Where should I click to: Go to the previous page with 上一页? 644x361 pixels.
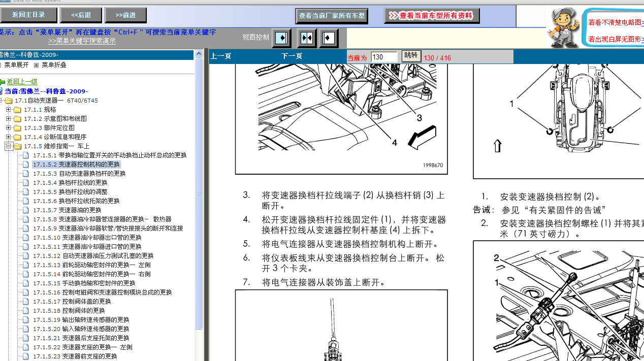click(220, 56)
